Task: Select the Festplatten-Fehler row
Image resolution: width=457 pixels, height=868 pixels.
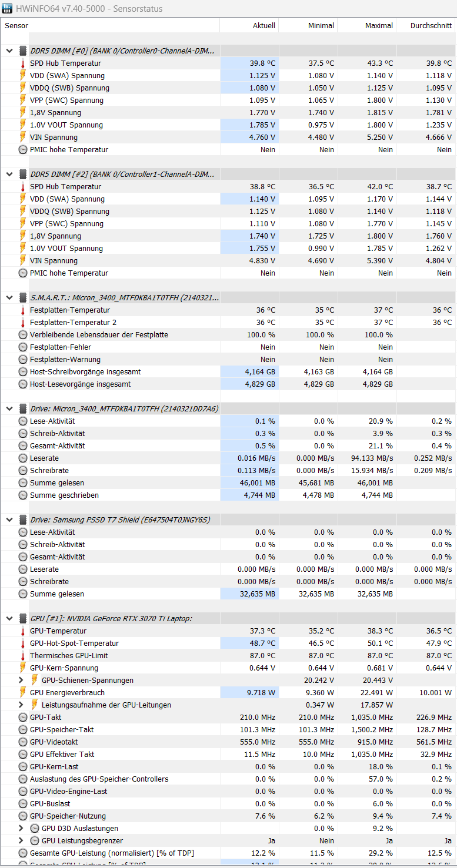Action: tap(228, 347)
